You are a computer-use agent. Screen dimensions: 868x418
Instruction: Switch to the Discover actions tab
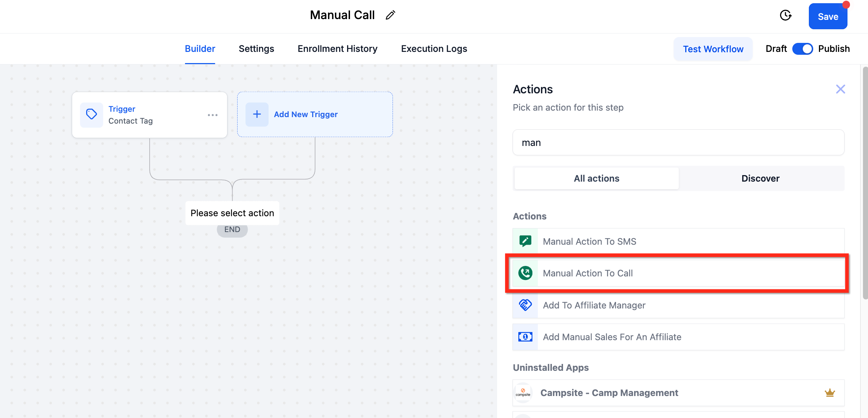pyautogui.click(x=760, y=178)
